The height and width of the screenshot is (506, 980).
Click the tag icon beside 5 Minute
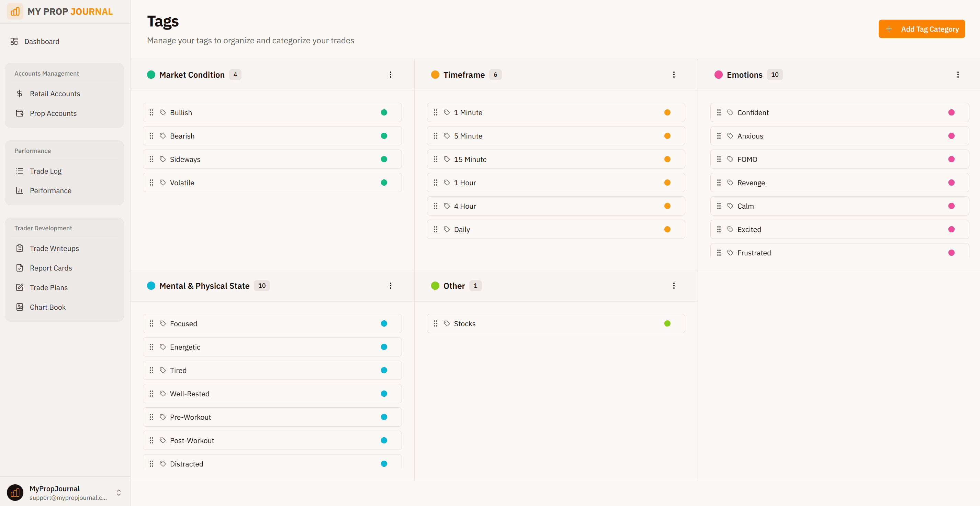click(447, 136)
